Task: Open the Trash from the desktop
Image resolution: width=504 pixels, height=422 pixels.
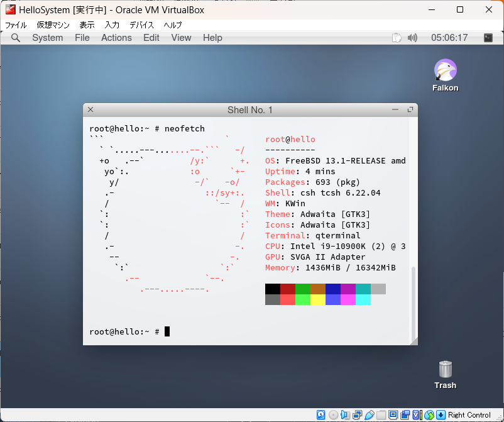Action: click(x=445, y=371)
